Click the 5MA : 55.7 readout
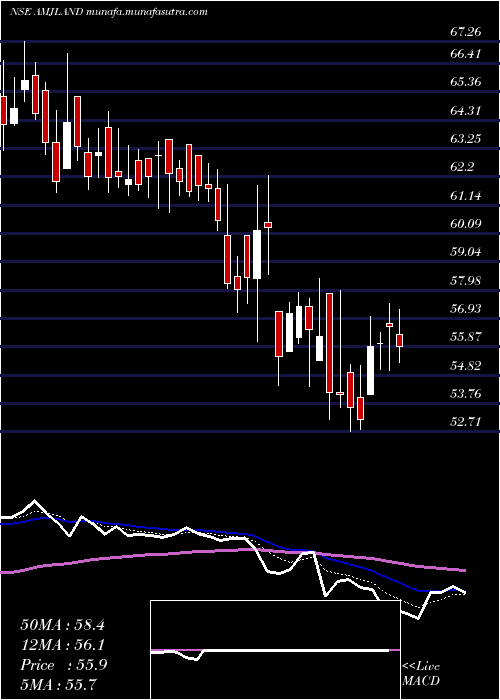Screen dimensions: 500x700 (59, 685)
